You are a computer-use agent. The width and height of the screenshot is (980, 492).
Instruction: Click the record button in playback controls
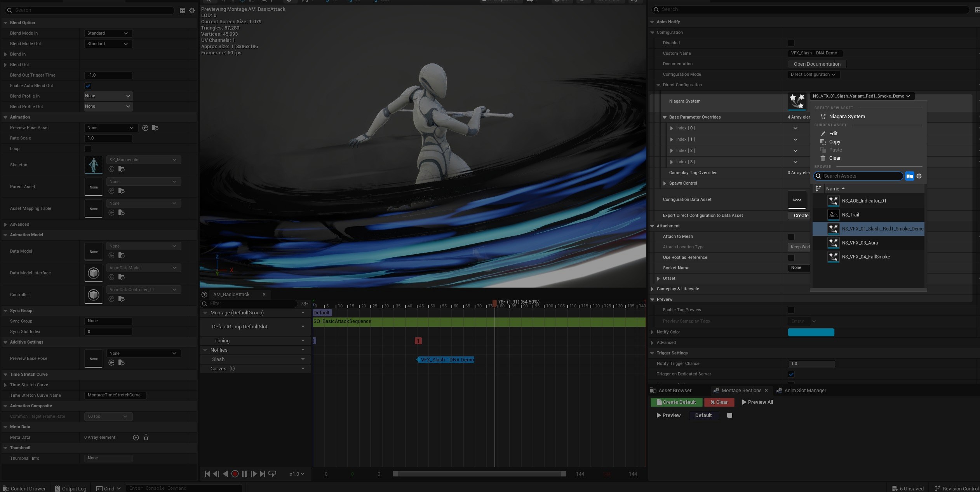(x=235, y=474)
